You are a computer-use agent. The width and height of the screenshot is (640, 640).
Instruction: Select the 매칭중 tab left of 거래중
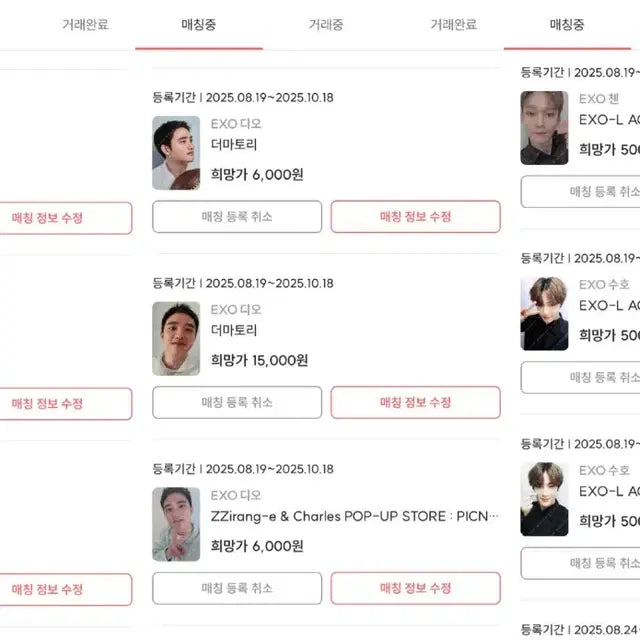point(199,24)
